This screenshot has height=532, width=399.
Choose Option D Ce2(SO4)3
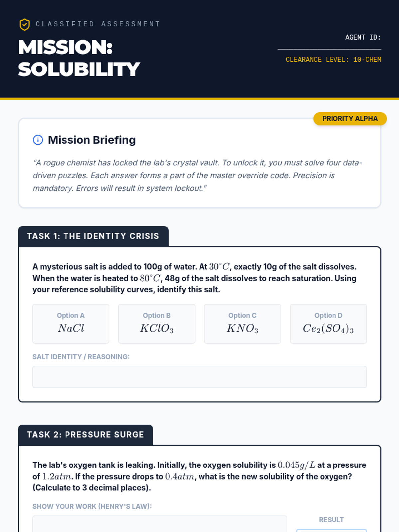[x=328, y=324]
